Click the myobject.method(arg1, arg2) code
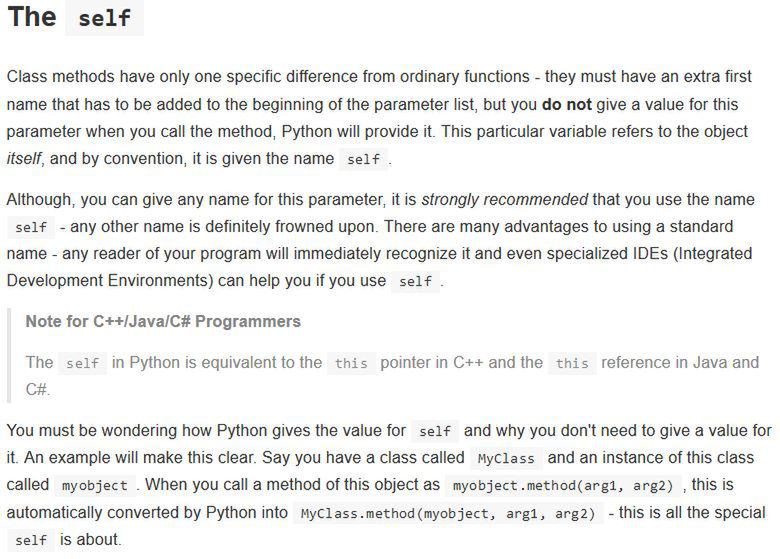780x559 pixels. 563,485
